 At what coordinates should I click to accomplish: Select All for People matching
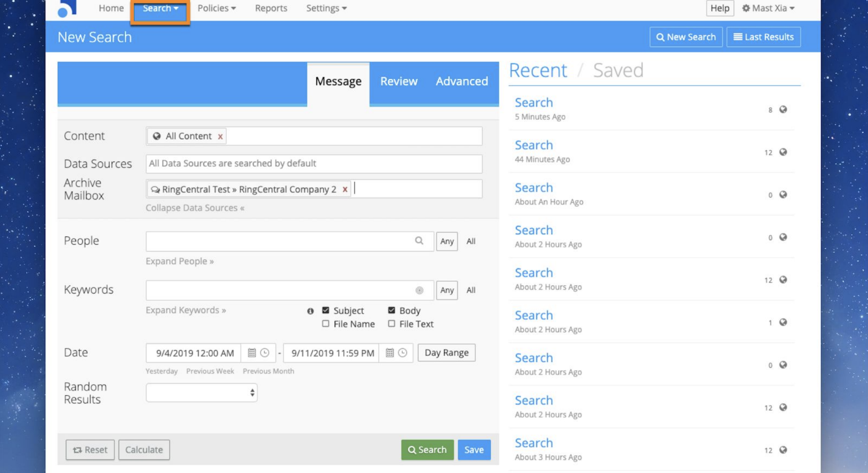click(471, 241)
